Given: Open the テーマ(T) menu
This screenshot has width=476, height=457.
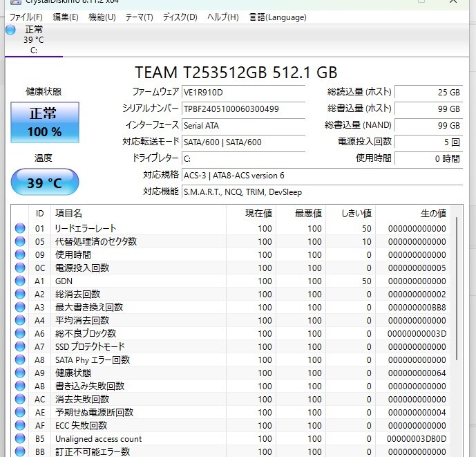Looking at the screenshot, I should [139, 17].
